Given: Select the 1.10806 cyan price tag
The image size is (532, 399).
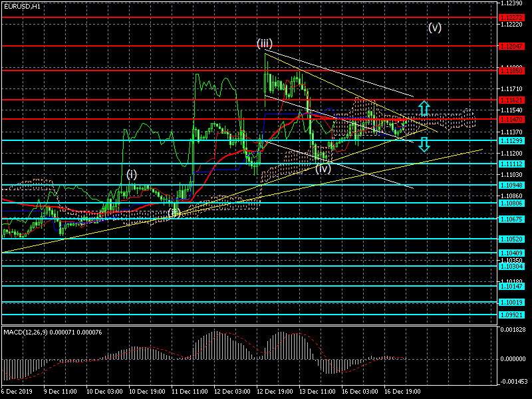Looking at the screenshot, I should (x=511, y=203).
